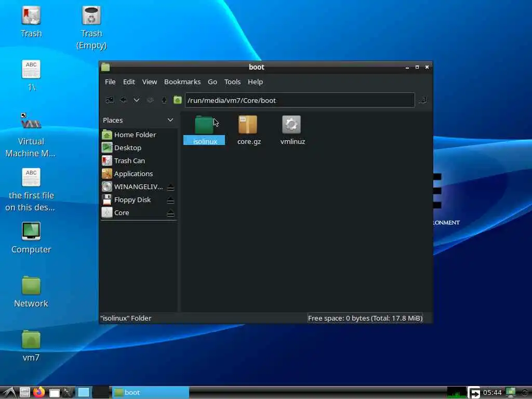
Task: Select the vm7 desktop folder
Action: 31,345
